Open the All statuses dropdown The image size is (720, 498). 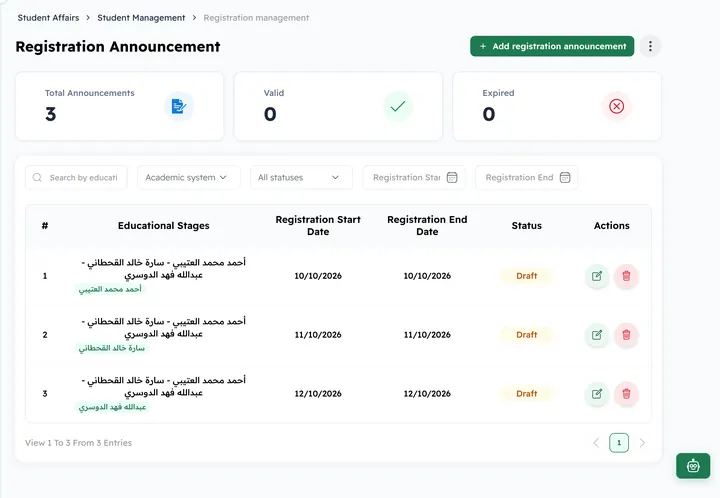point(301,177)
